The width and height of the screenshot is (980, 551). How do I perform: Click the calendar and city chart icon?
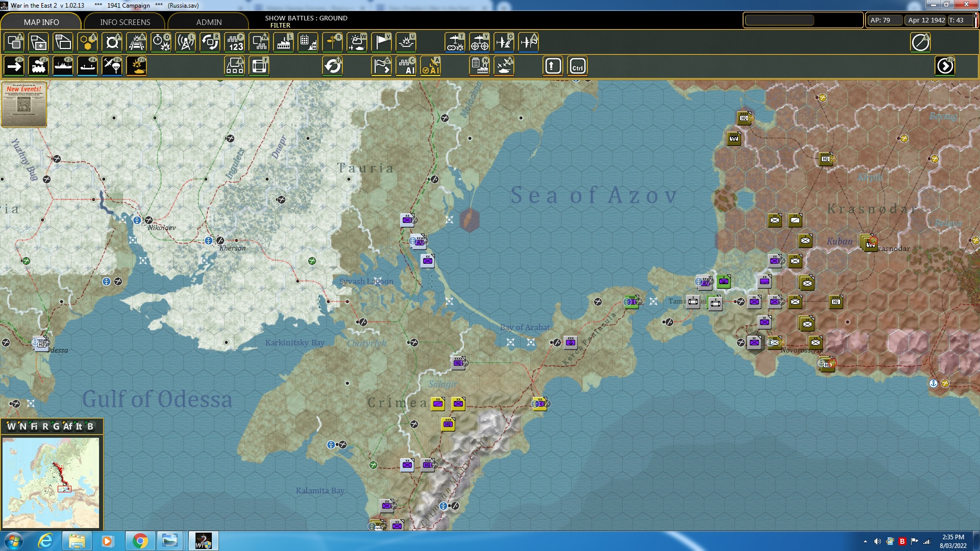tap(308, 42)
